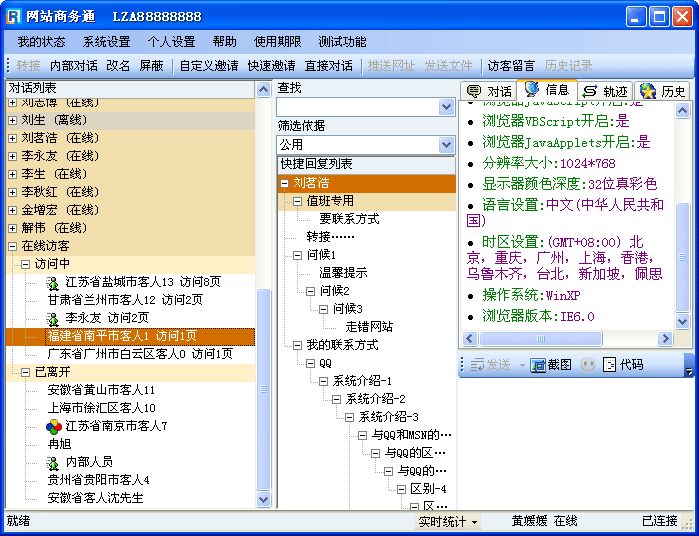
Task: Expand the 李永友 (在线) node
Action: (x=12, y=156)
